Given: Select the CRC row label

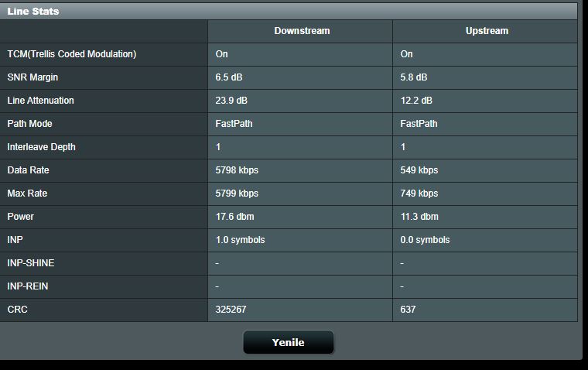Looking at the screenshot, I should (17, 310).
